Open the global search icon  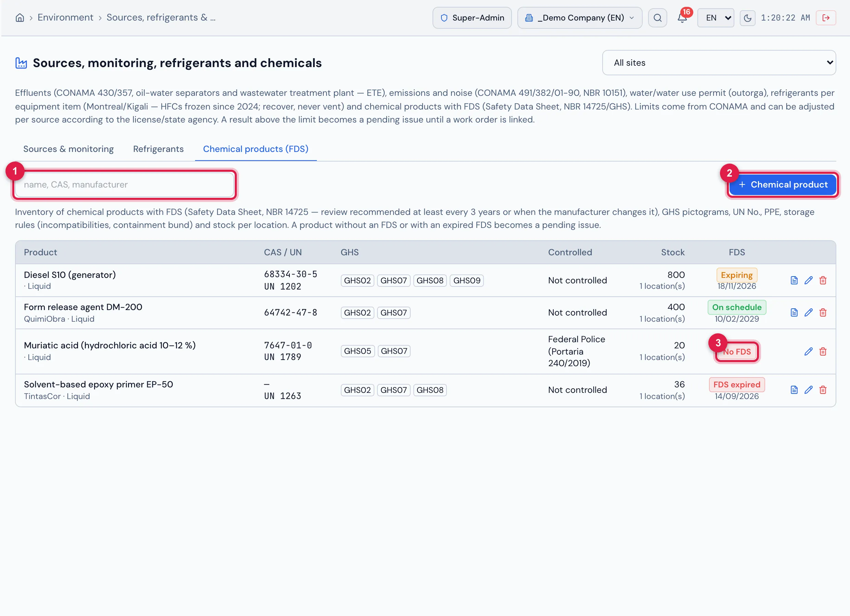[x=657, y=17]
